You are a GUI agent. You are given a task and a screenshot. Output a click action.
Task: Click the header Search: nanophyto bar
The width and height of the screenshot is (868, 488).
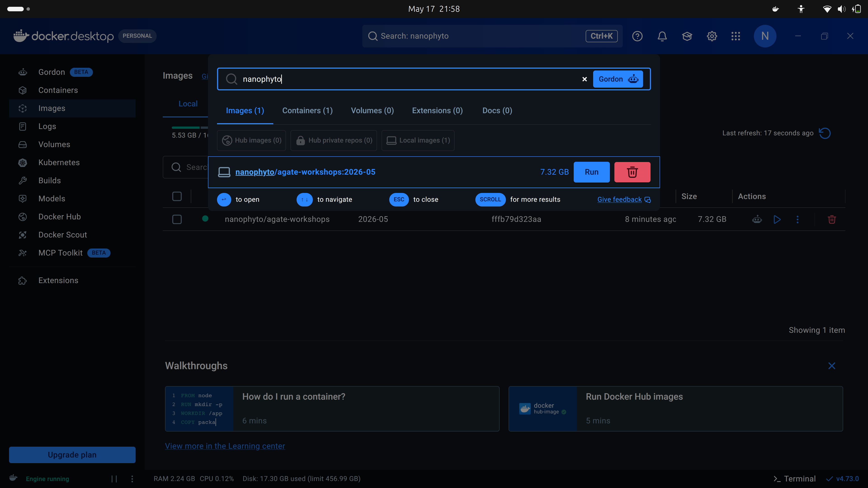(492, 36)
